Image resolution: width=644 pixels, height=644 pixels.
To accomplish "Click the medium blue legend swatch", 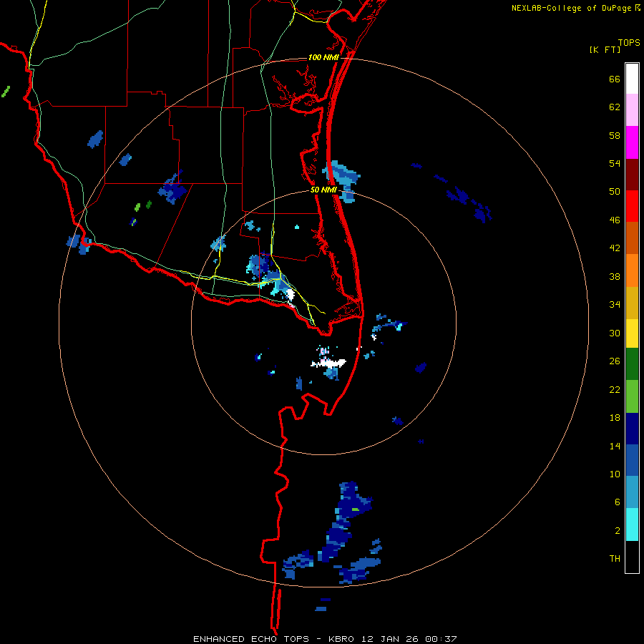I will pos(632,460).
